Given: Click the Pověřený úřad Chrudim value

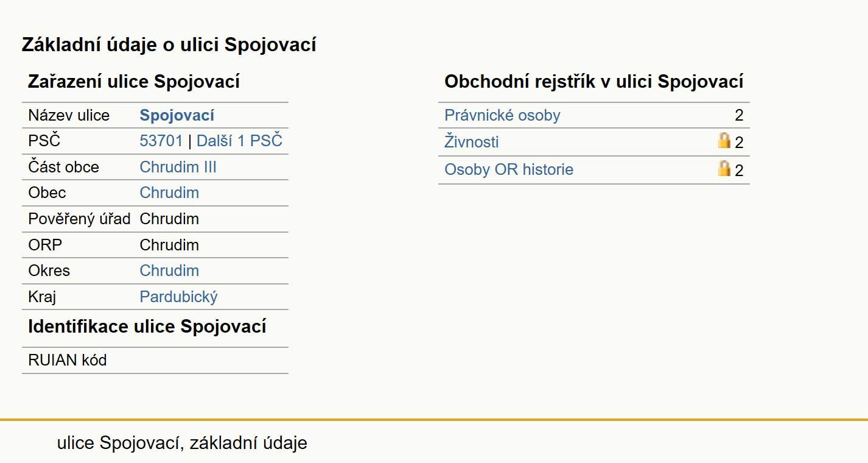Looking at the screenshot, I should 169,219.
